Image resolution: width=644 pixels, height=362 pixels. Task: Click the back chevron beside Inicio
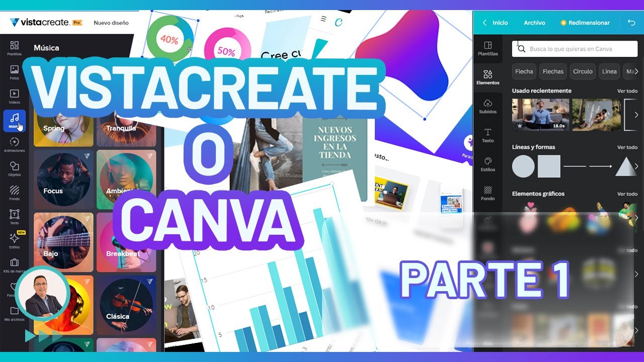(x=485, y=23)
